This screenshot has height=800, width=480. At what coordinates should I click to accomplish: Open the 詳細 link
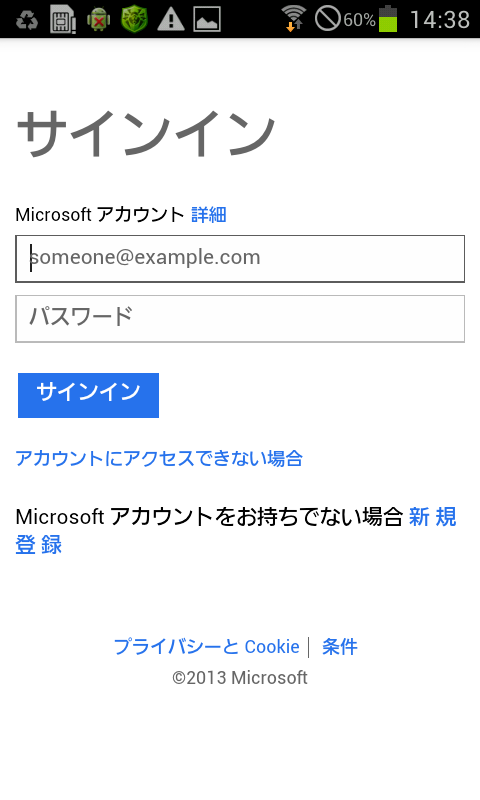click(x=209, y=215)
